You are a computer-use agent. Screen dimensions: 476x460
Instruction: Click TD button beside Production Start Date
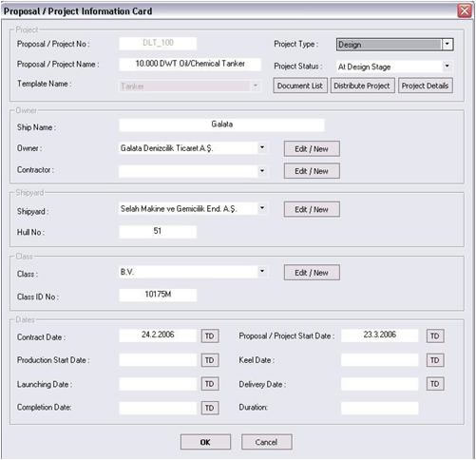tap(210, 360)
